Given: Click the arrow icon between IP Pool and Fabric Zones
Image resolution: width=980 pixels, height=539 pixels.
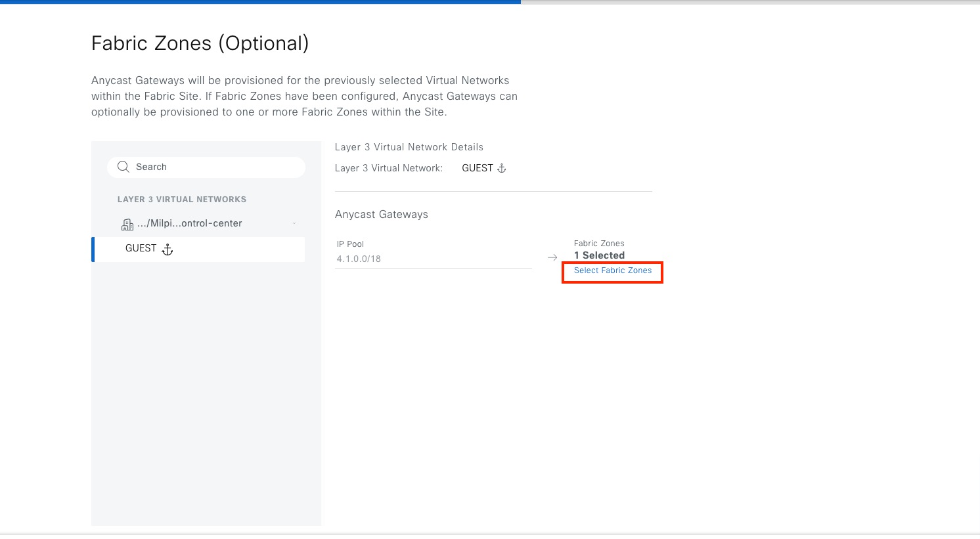Looking at the screenshot, I should click(x=552, y=258).
